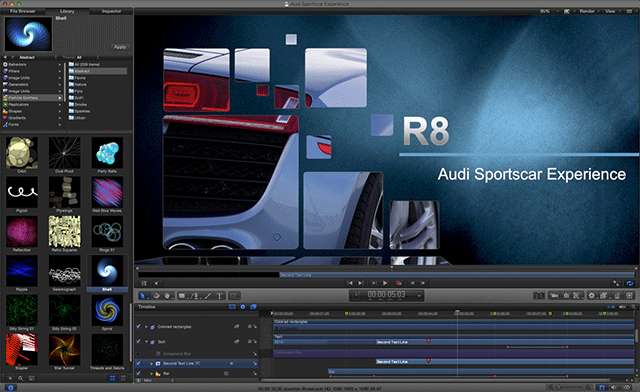Open the File Browser tab

[x=22, y=11]
